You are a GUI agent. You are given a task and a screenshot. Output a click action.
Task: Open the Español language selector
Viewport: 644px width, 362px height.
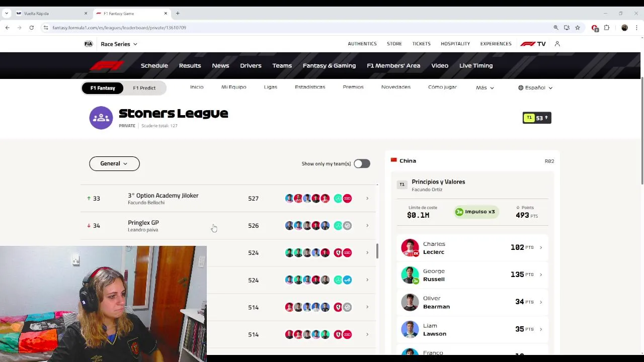(x=535, y=87)
